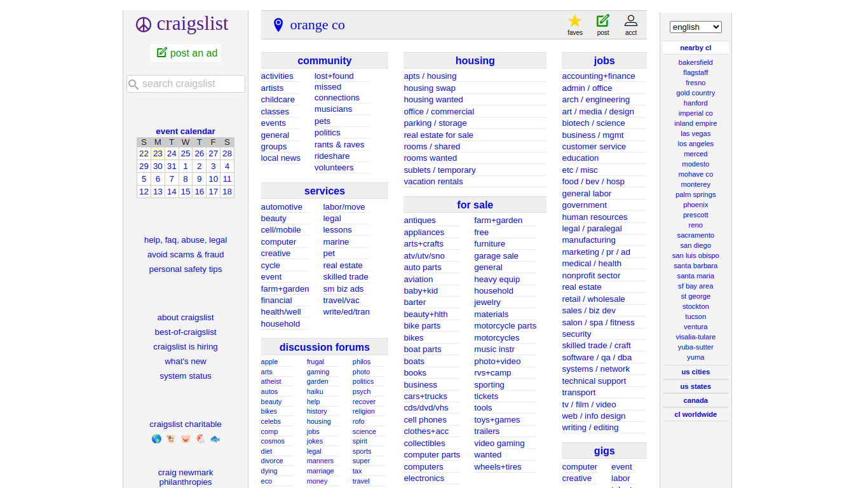Click the post pencil icon in header

pyautogui.click(x=603, y=21)
